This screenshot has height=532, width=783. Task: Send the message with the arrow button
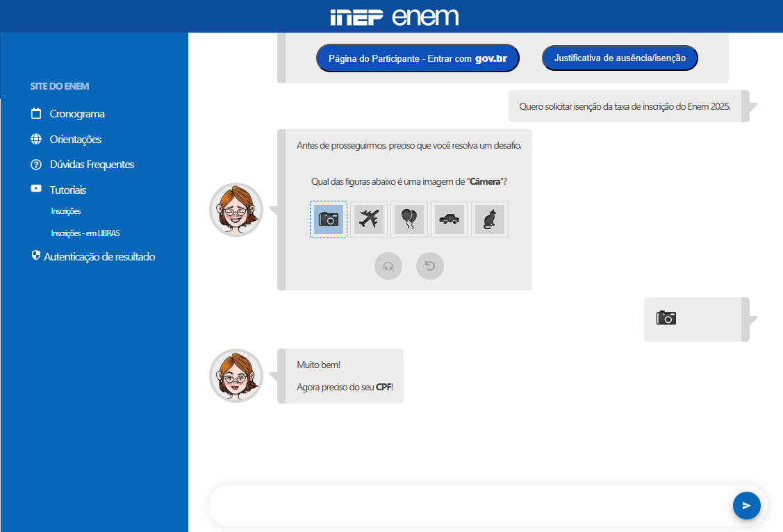[746, 506]
